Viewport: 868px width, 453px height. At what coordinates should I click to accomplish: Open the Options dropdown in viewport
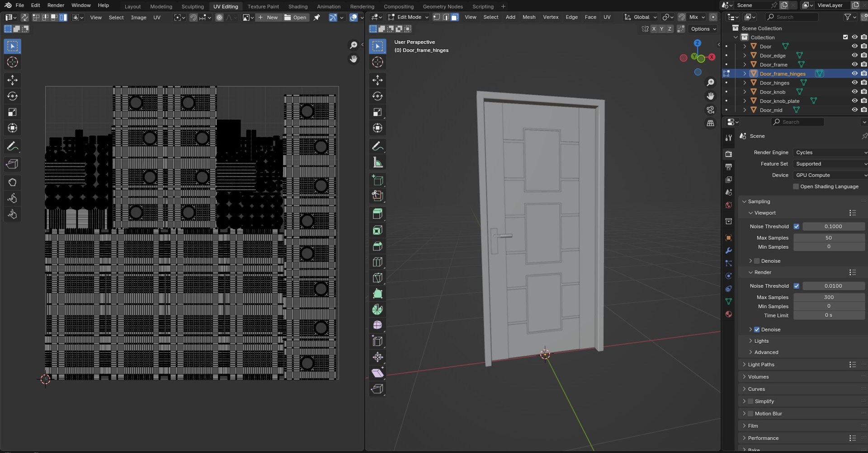(703, 29)
